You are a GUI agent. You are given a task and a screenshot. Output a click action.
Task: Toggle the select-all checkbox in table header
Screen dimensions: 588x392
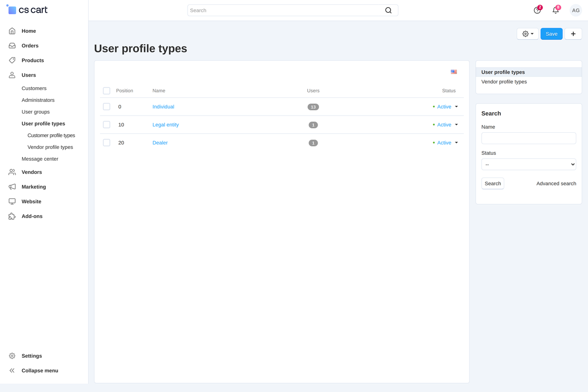tap(106, 91)
